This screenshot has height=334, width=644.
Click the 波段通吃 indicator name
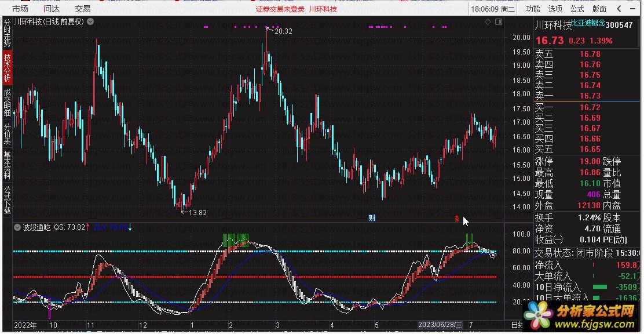36,227
